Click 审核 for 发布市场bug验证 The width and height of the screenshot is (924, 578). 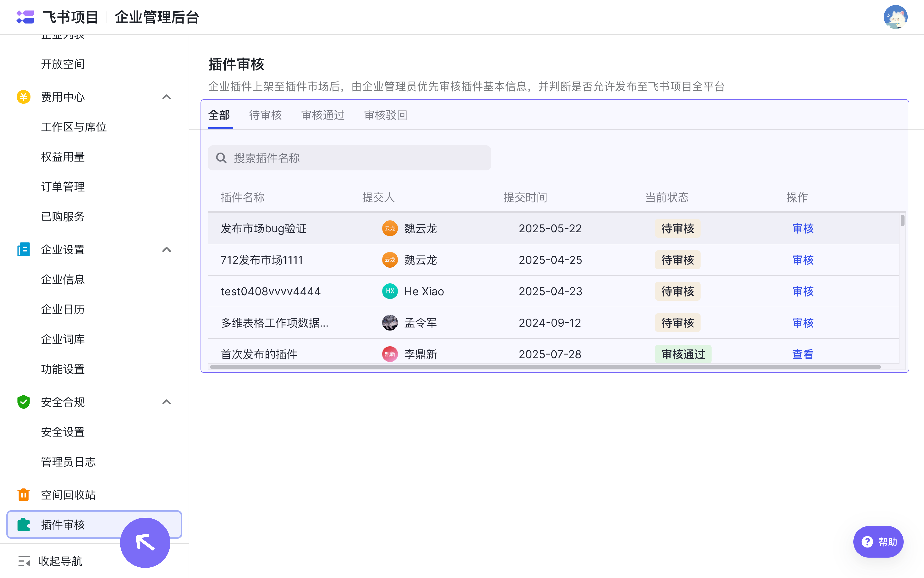pos(803,229)
